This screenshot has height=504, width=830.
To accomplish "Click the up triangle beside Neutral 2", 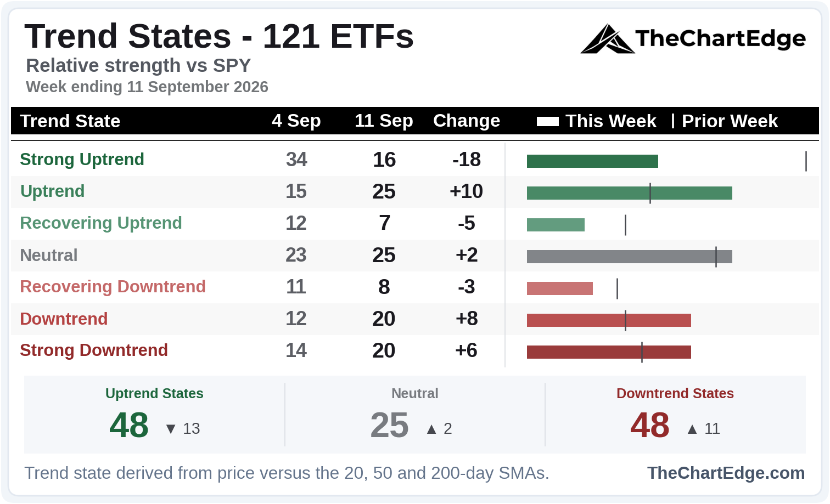I will pos(431,429).
